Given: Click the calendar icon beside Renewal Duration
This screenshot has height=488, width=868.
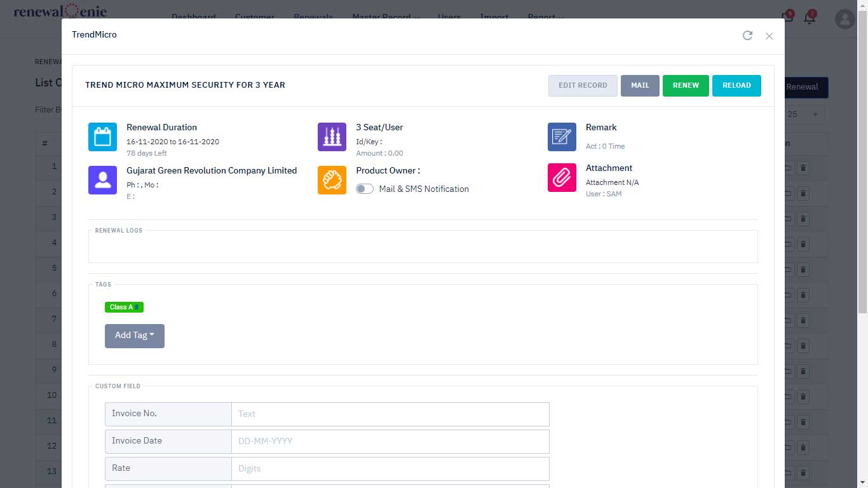Looking at the screenshot, I should click(102, 137).
